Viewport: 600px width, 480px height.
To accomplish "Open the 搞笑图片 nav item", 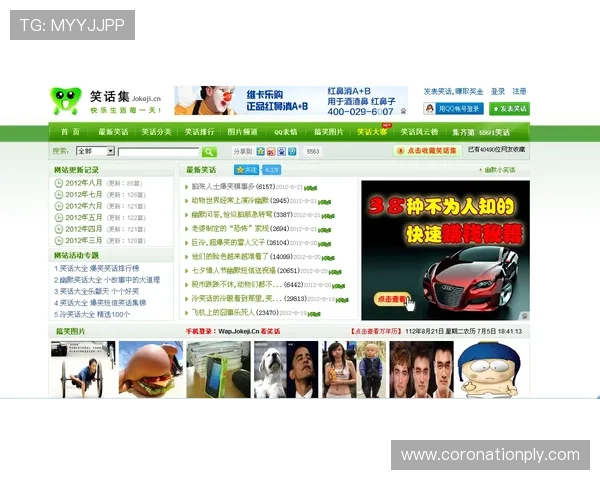I will tap(329, 132).
